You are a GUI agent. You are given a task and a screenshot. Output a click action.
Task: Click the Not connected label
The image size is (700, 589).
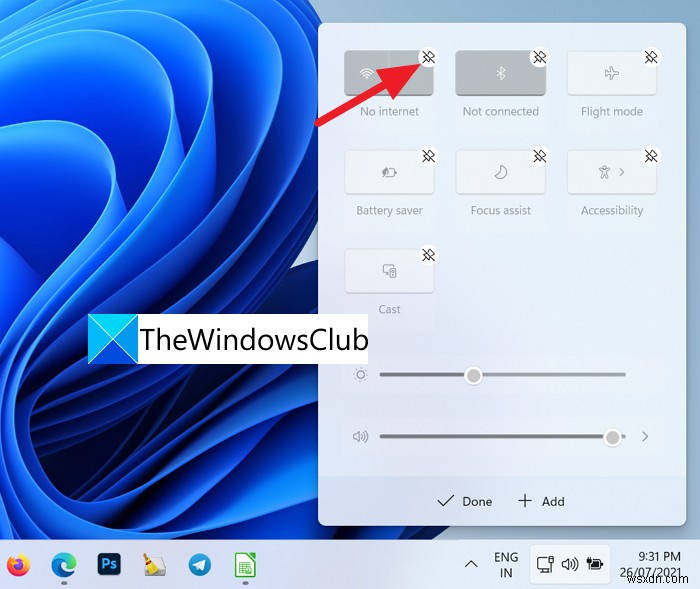[x=500, y=112]
